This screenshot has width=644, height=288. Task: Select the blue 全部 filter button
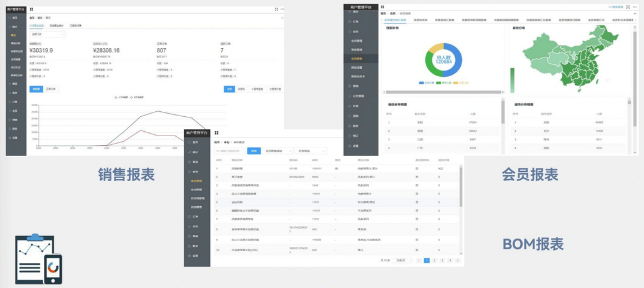point(229,89)
